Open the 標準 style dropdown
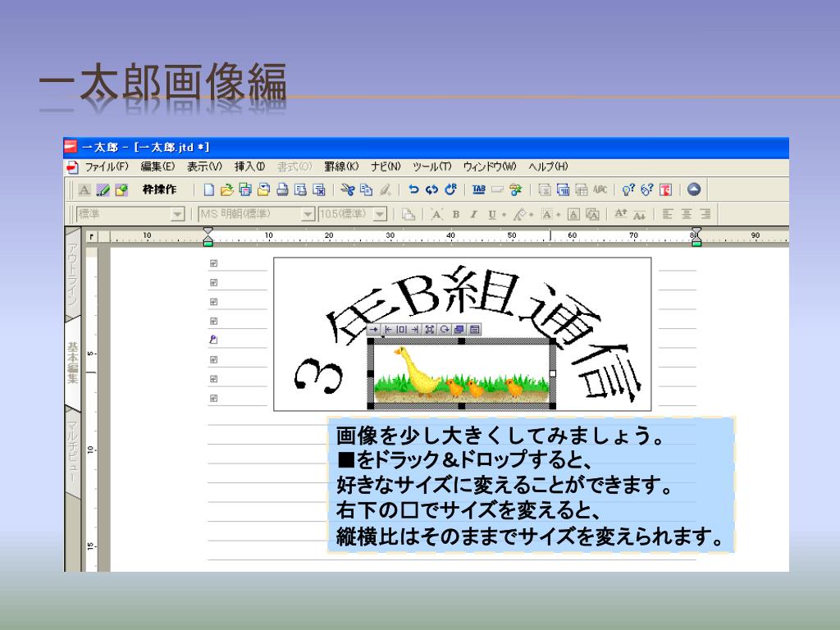 tap(178, 214)
